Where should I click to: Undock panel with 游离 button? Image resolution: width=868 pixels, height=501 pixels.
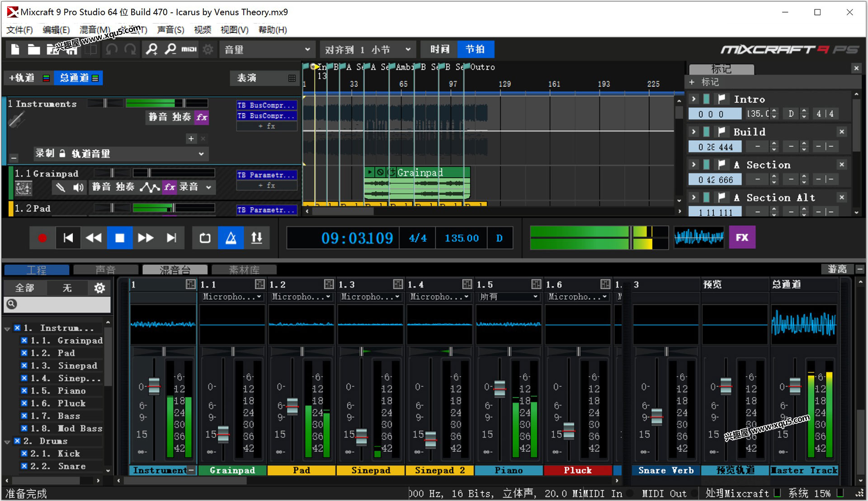[x=837, y=269]
